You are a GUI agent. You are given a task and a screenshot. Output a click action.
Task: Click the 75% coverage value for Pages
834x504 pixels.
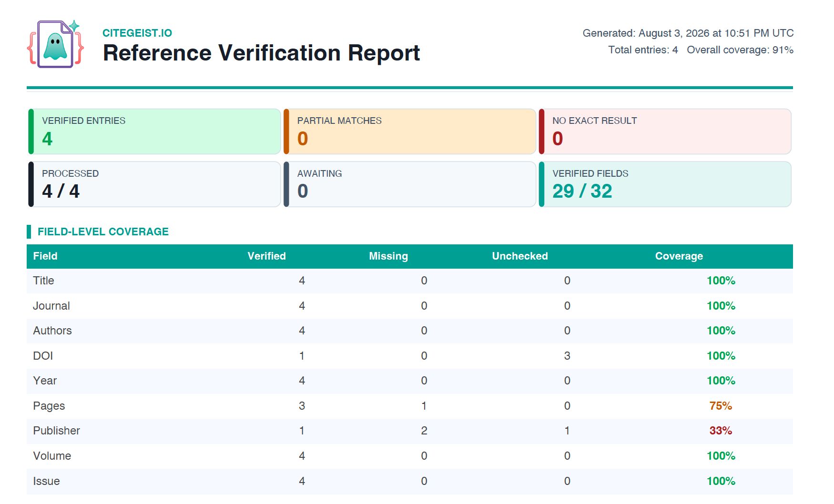721,406
